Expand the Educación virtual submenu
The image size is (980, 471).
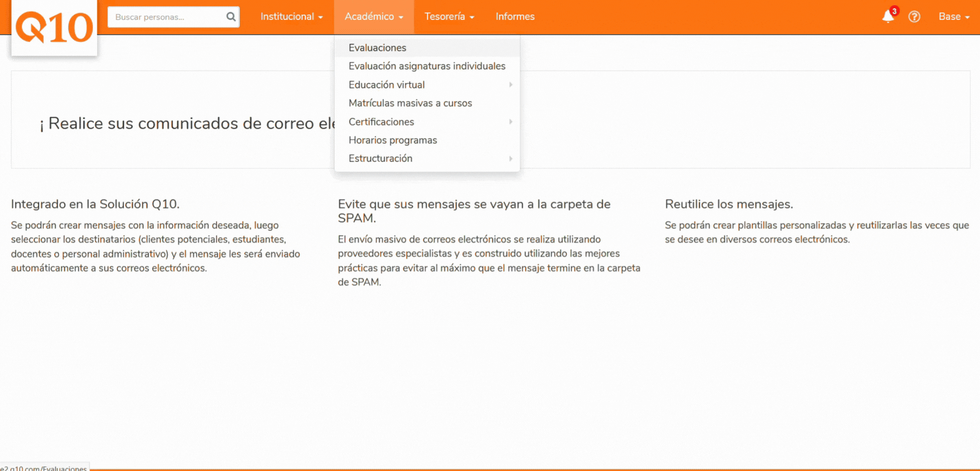coord(427,84)
